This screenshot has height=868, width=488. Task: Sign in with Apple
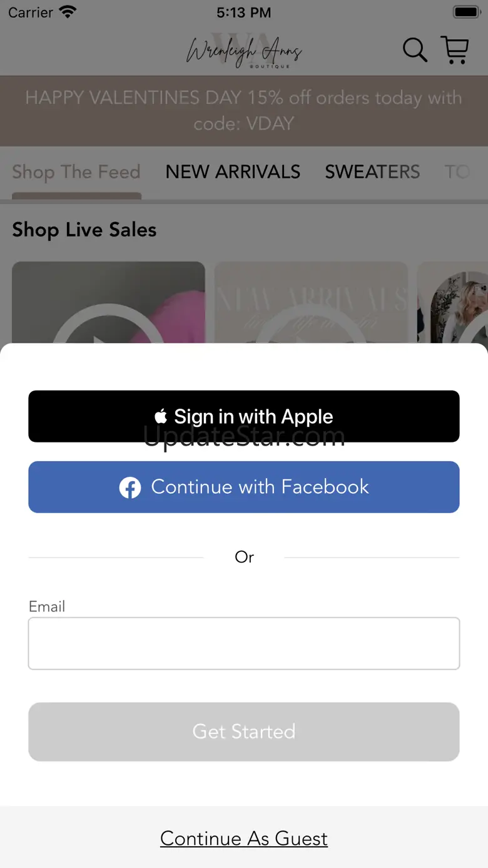coord(244,416)
